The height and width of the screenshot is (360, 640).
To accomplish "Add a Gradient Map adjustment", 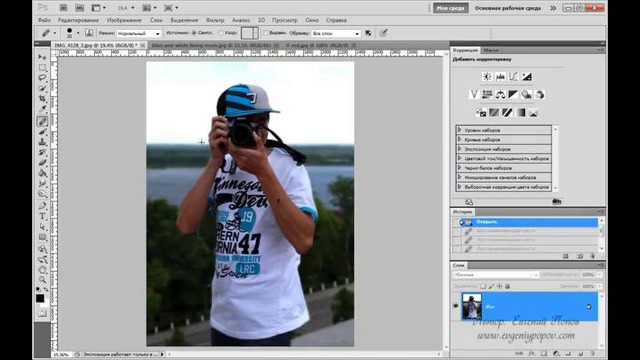I will tap(520, 113).
